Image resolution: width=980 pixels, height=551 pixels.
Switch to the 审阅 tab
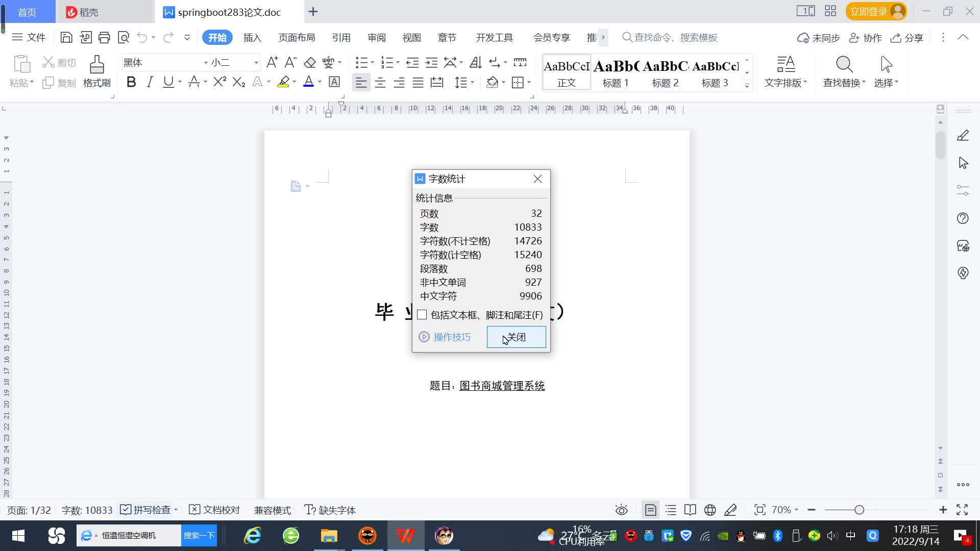[377, 38]
